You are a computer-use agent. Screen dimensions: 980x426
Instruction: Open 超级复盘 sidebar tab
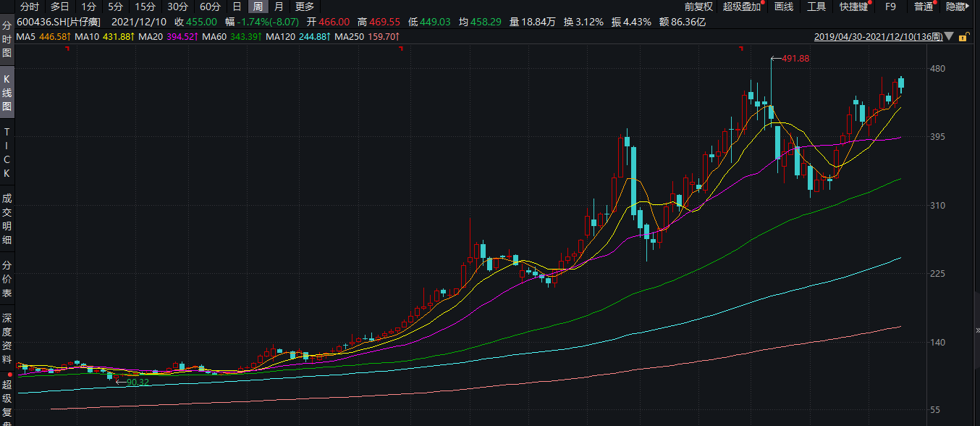[x=7, y=401]
